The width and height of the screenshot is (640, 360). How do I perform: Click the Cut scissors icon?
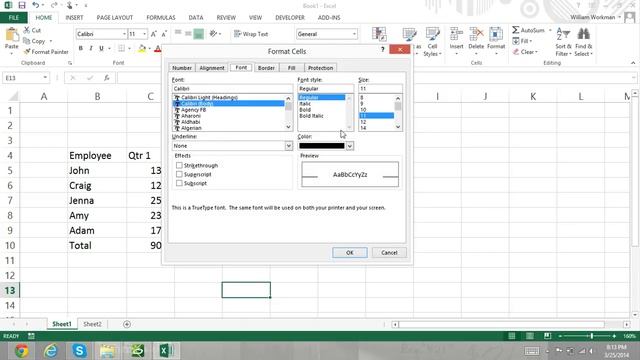(27, 30)
